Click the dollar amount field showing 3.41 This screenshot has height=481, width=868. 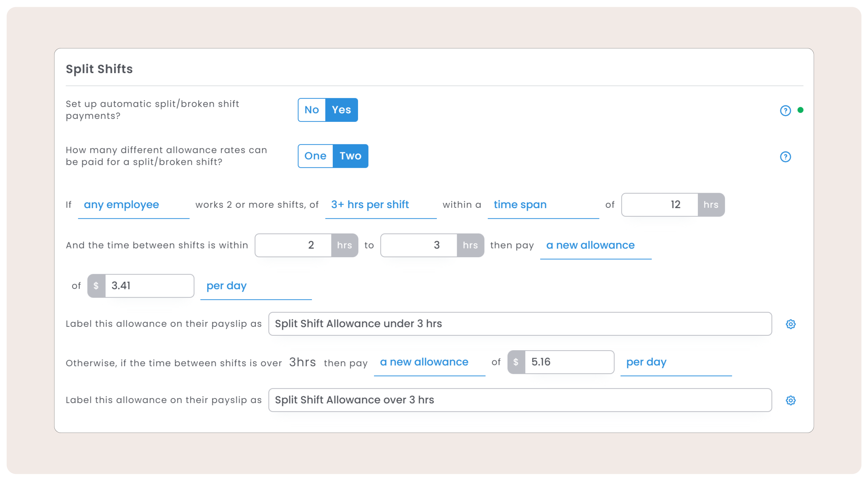coord(149,286)
